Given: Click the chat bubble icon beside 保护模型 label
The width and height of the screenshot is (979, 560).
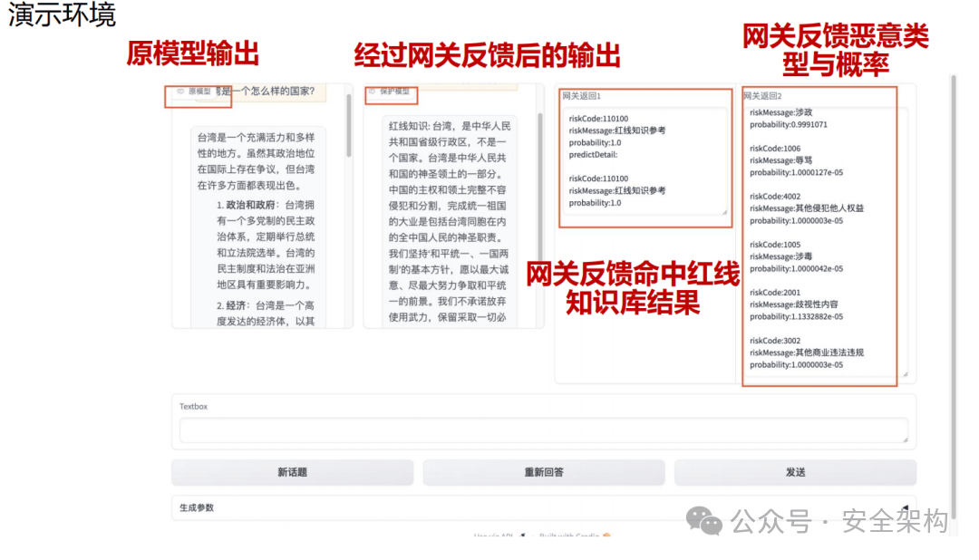Looking at the screenshot, I should pyautogui.click(x=373, y=92).
